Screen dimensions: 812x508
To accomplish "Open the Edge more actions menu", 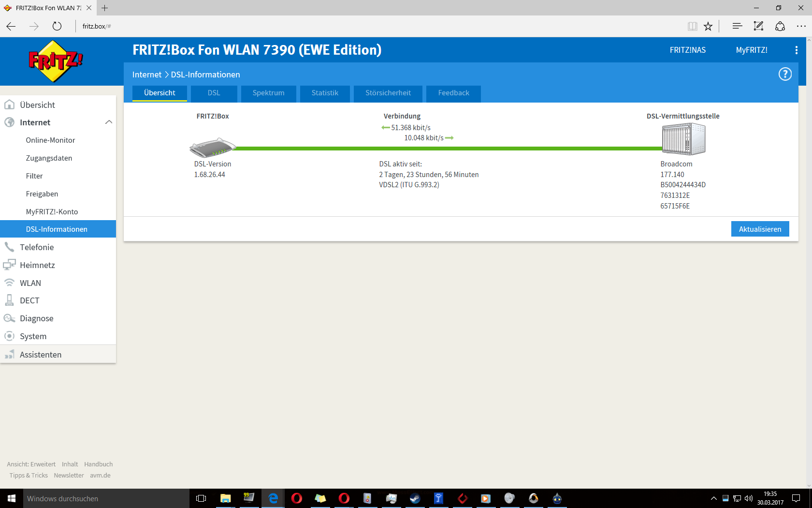I will (801, 26).
